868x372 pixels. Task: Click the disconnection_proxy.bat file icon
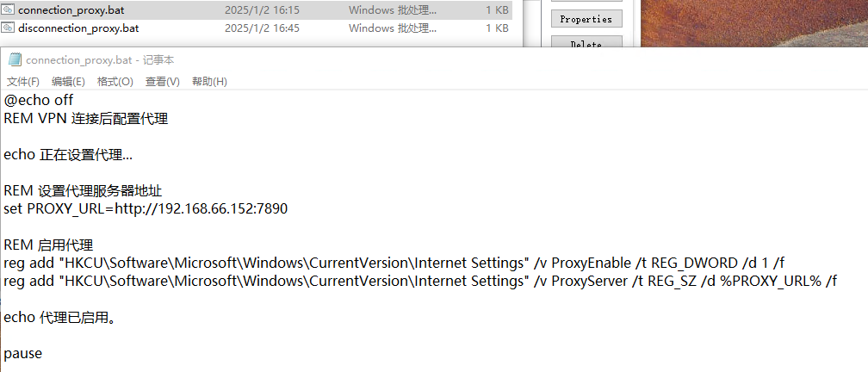tap(9, 28)
